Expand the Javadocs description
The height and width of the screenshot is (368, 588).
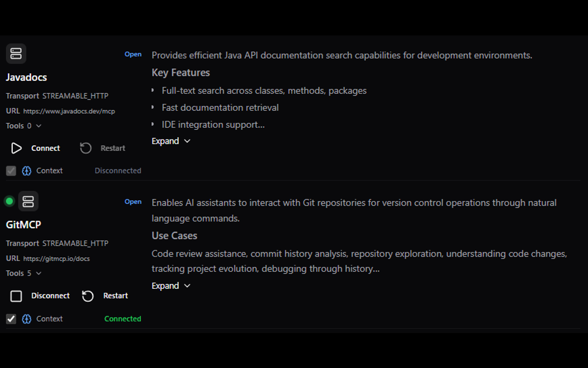(171, 141)
